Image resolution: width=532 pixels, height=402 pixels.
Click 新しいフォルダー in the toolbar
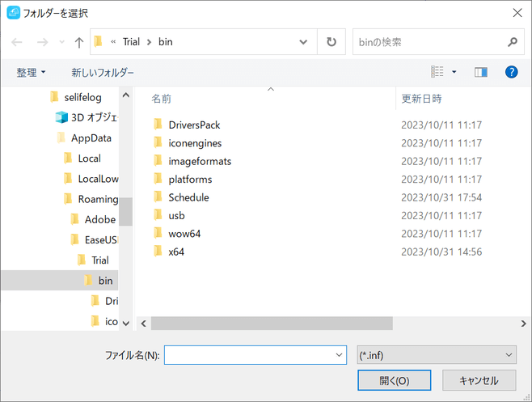point(103,72)
